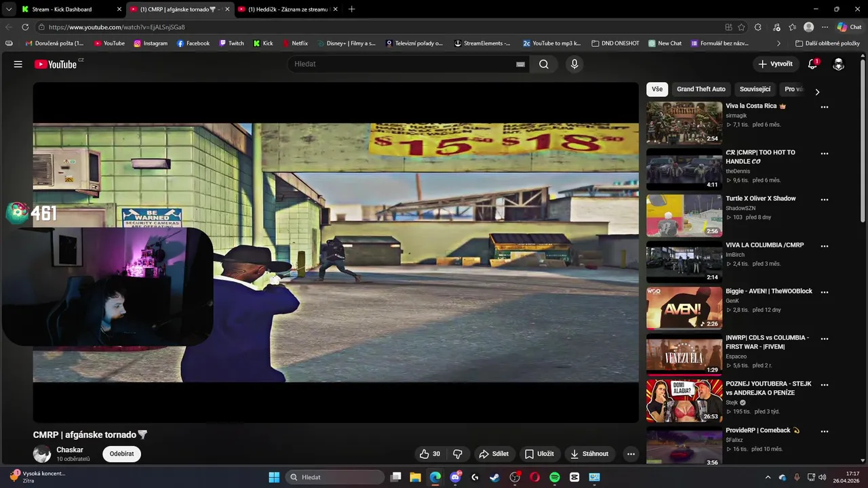Click the Vytvořit create button
This screenshot has width=868, height=488.
[x=775, y=64]
